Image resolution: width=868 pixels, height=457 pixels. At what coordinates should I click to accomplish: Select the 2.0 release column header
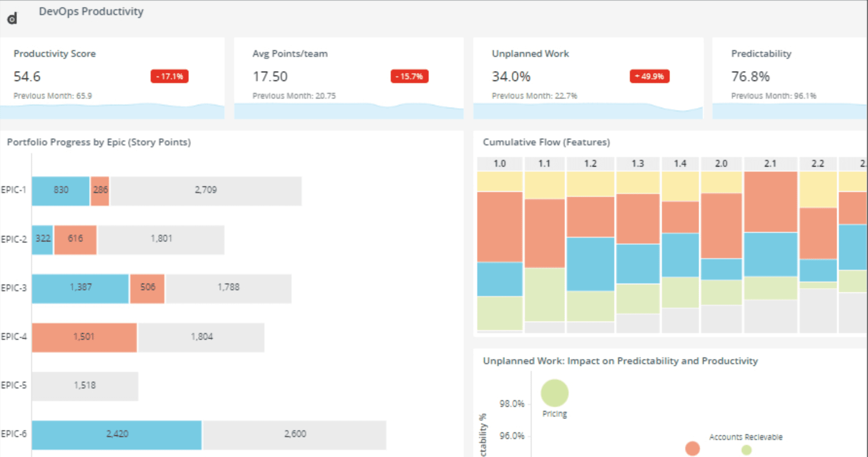point(721,163)
